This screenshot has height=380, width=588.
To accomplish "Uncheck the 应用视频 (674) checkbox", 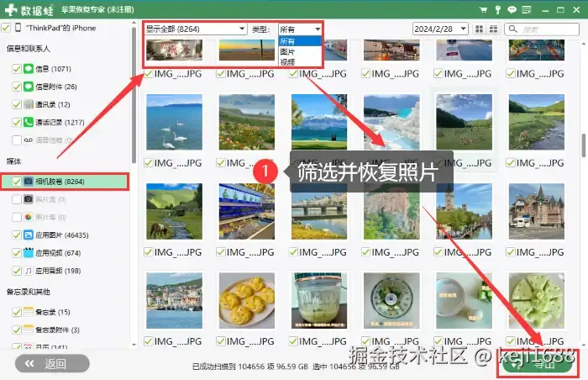I will [x=17, y=253].
